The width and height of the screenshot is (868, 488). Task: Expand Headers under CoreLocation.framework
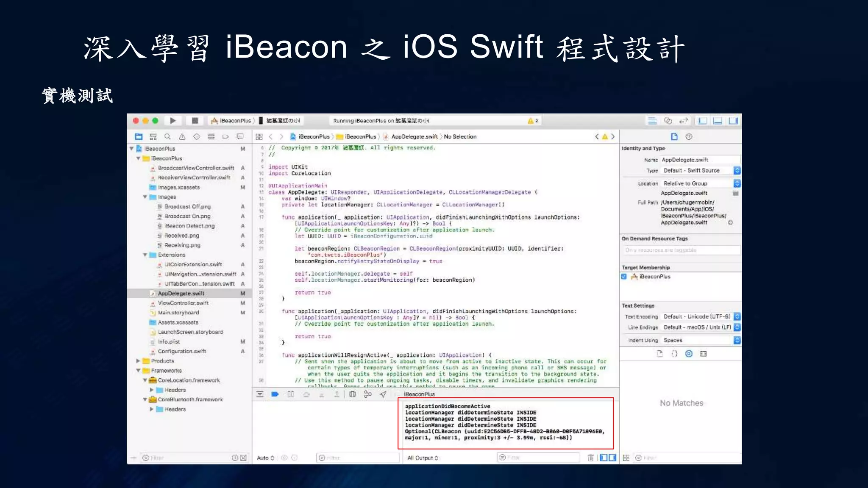pyautogui.click(x=151, y=390)
